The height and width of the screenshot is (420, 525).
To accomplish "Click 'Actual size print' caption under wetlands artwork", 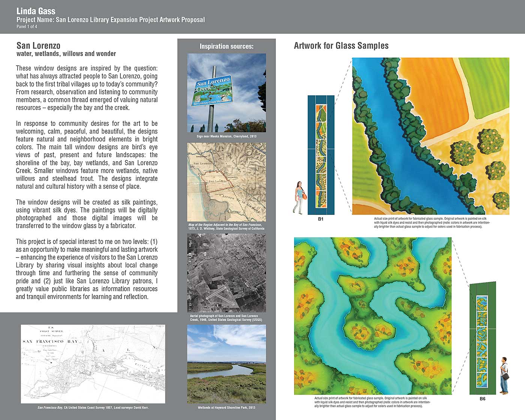I will (x=372, y=402).
